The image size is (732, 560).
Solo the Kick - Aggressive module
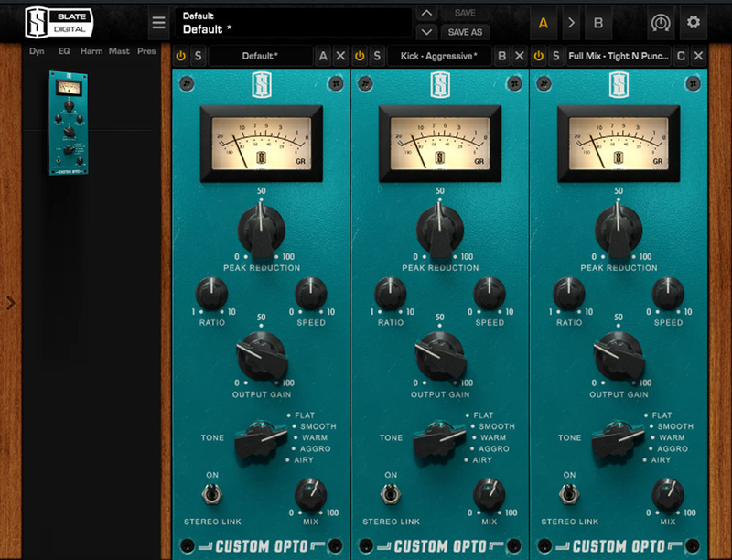pos(377,56)
